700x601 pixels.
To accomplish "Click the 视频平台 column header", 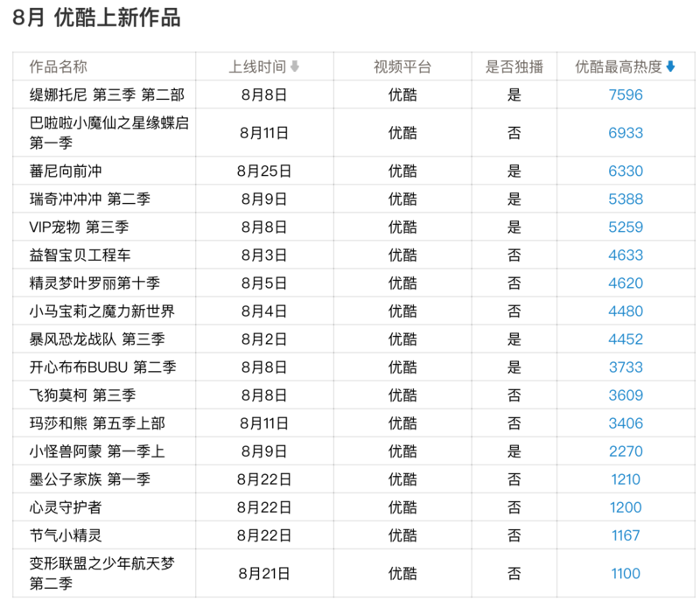I will pyautogui.click(x=402, y=67).
